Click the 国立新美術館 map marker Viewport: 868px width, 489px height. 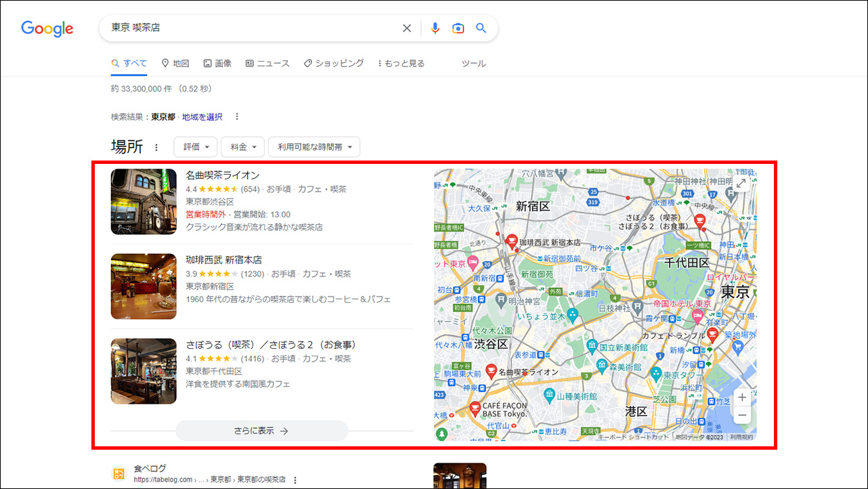[x=592, y=347]
